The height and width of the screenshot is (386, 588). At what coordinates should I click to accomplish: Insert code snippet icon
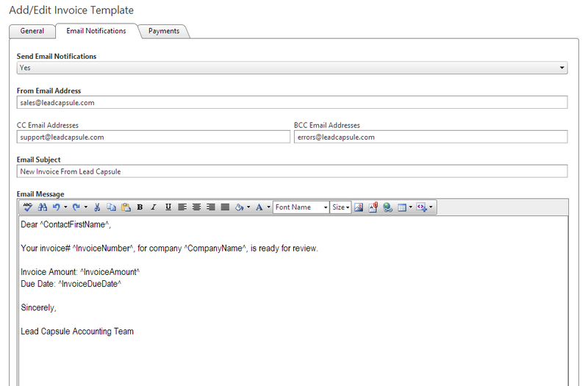[421, 207]
